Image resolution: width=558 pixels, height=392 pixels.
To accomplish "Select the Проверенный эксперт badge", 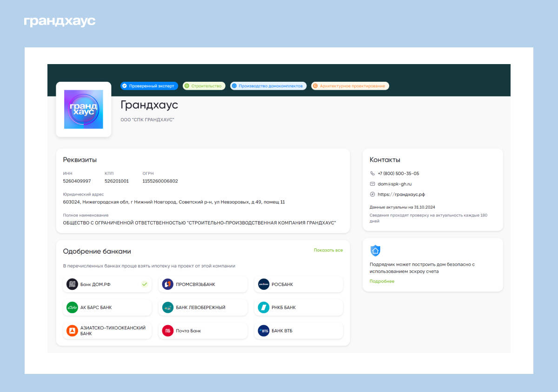I will point(149,86).
